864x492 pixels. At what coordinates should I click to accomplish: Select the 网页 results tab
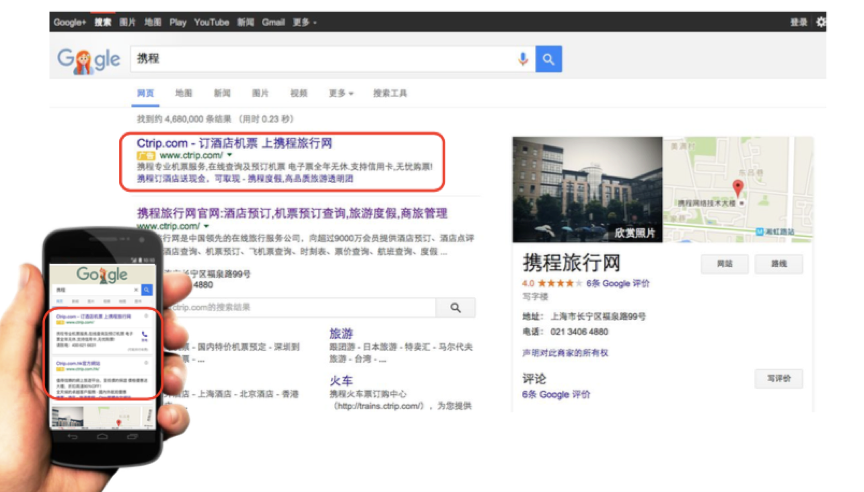click(x=145, y=93)
